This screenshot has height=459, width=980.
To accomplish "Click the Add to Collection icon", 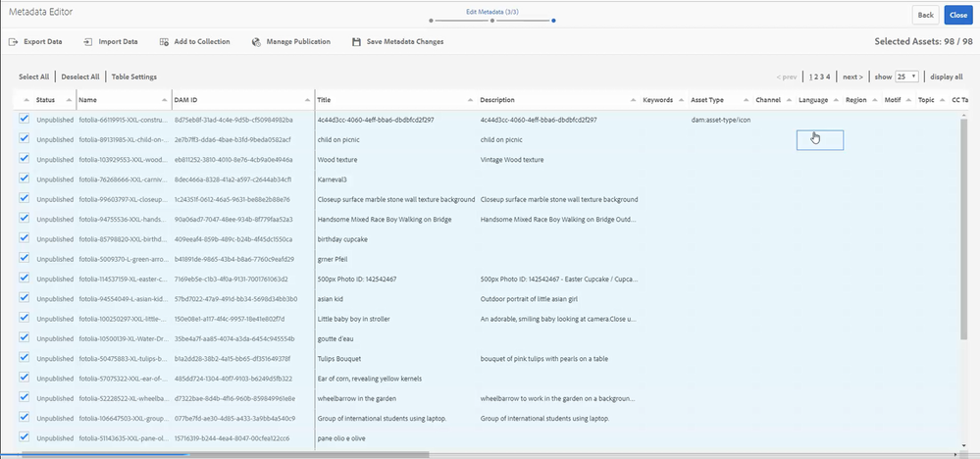I will [x=162, y=42].
